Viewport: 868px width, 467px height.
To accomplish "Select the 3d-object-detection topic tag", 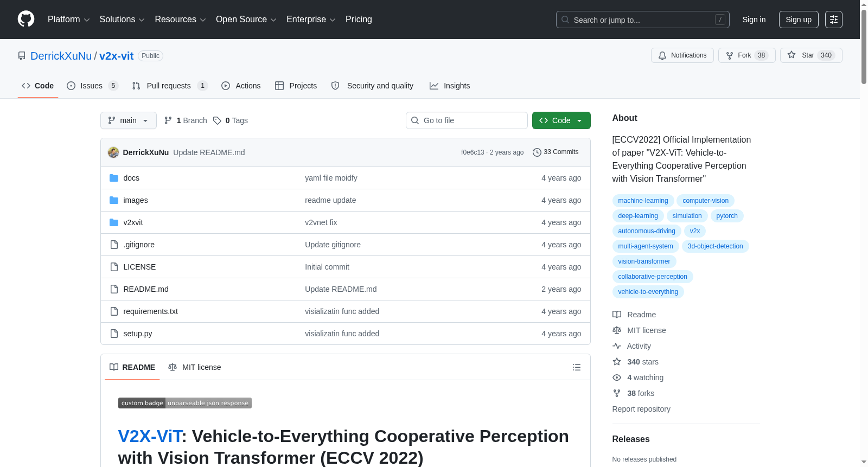I will (x=715, y=246).
